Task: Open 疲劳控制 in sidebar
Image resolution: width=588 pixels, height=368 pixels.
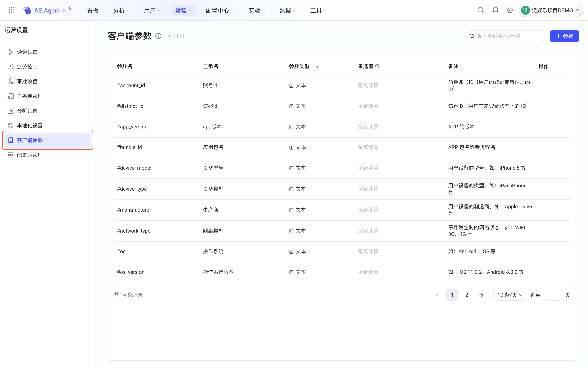Action: 48,66
